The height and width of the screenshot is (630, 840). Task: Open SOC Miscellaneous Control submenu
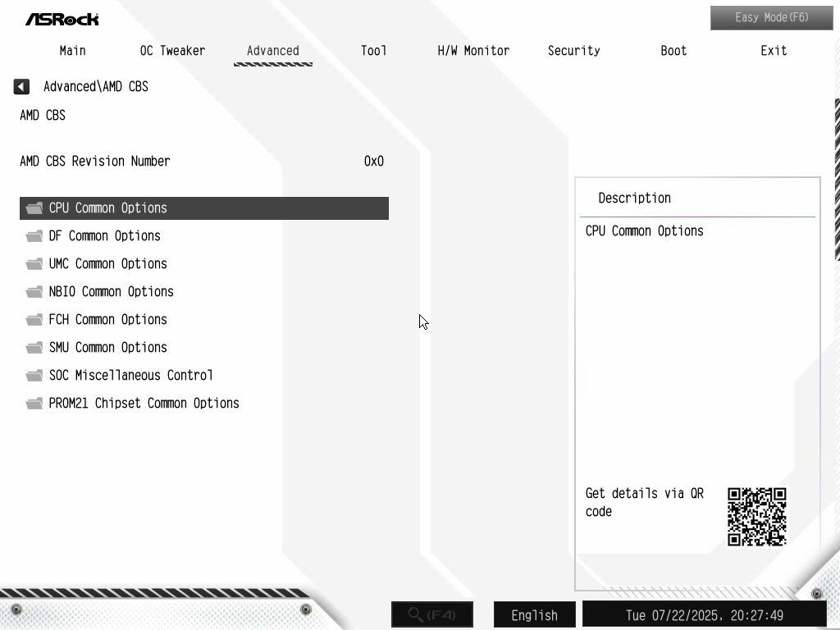click(204, 375)
